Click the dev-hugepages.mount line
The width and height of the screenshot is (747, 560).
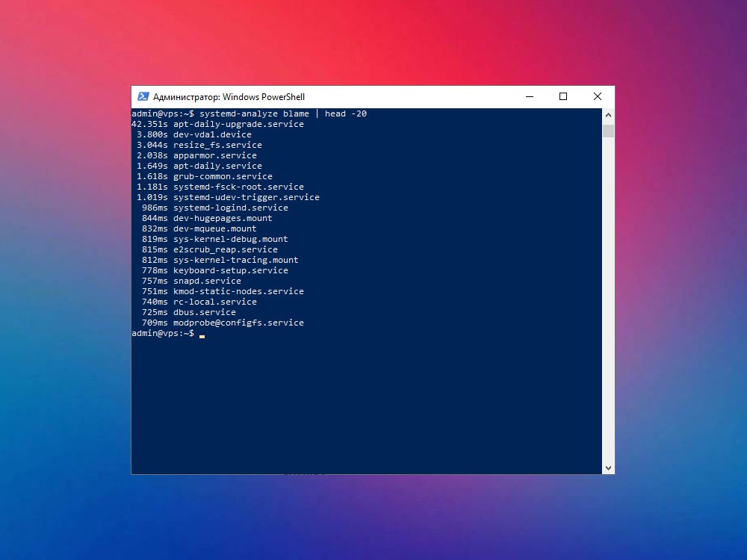pyautogui.click(x=207, y=219)
